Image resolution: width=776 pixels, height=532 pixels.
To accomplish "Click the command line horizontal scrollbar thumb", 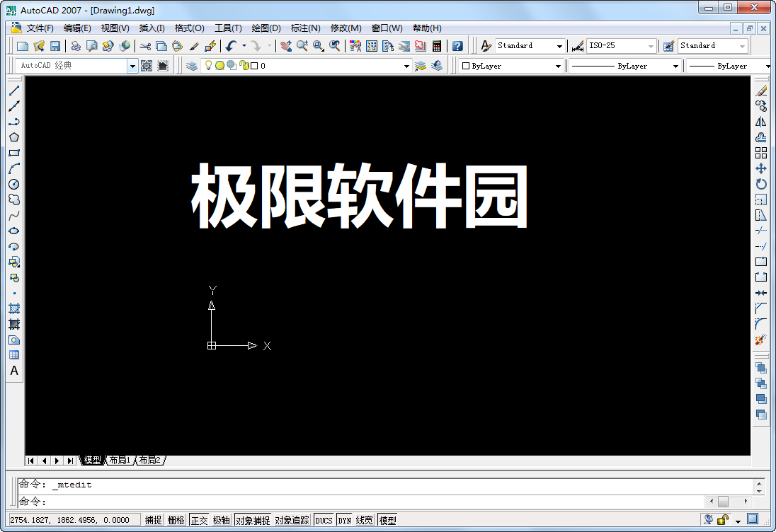I will [x=723, y=502].
